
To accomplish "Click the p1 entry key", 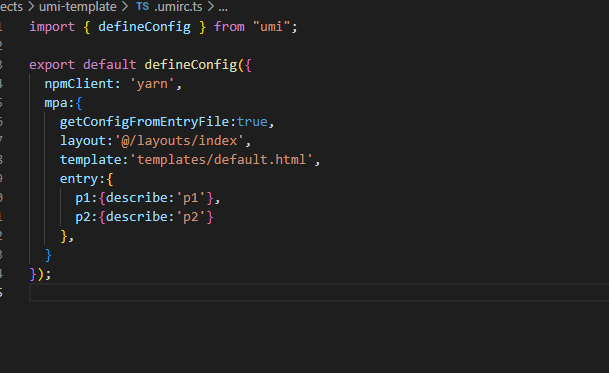I will [83, 198].
